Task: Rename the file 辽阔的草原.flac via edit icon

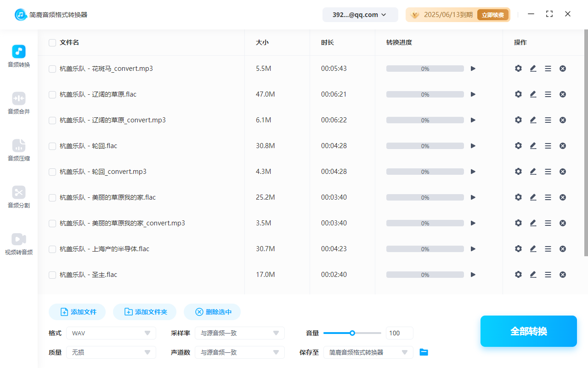Action: (x=533, y=94)
